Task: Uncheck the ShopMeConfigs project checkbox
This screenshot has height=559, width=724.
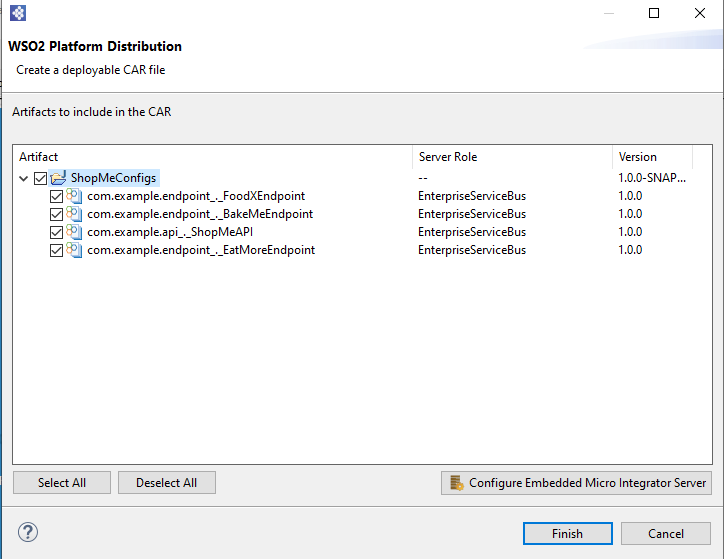Action: coord(40,178)
